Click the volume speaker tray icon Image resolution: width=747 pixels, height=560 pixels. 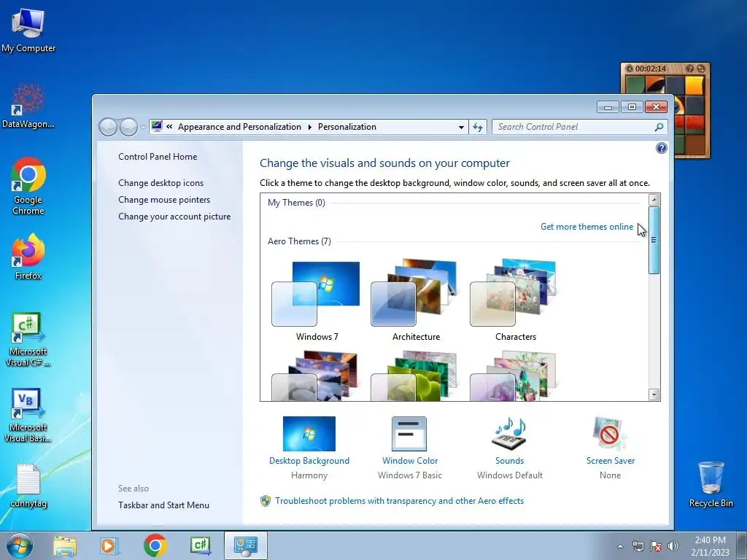click(673, 546)
